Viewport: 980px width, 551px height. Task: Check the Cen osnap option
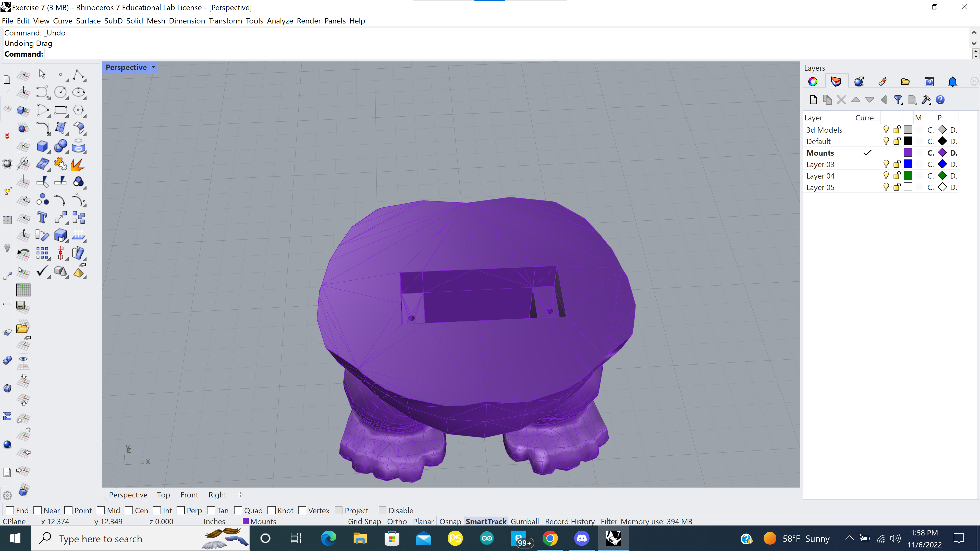click(129, 510)
